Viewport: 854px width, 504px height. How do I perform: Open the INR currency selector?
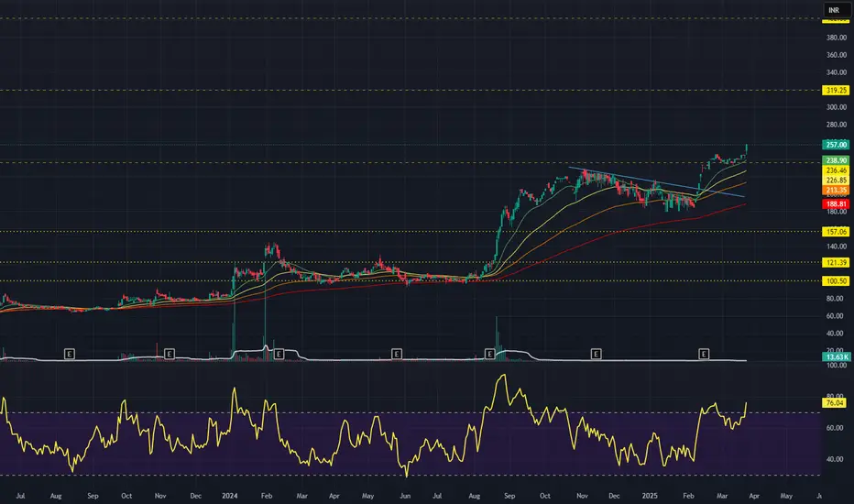835,10
